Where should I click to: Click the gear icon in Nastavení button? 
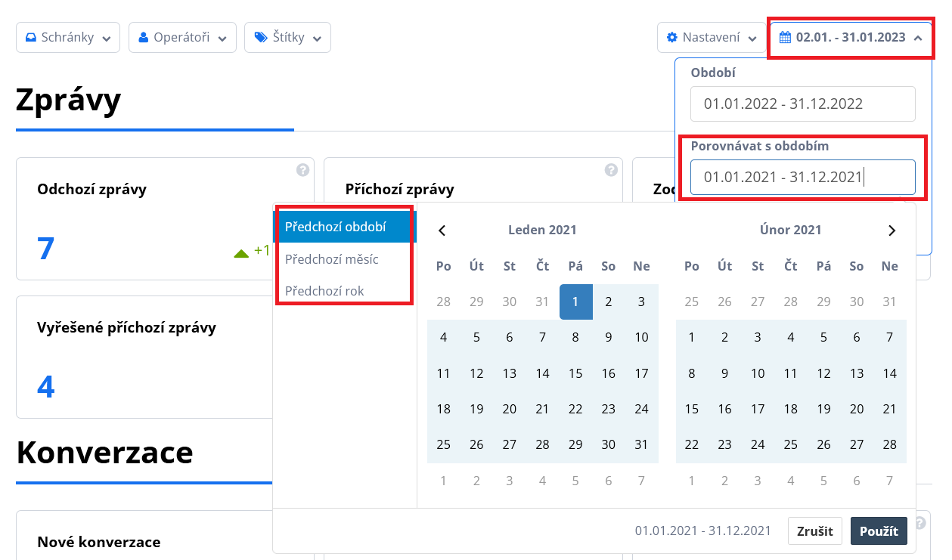point(672,37)
